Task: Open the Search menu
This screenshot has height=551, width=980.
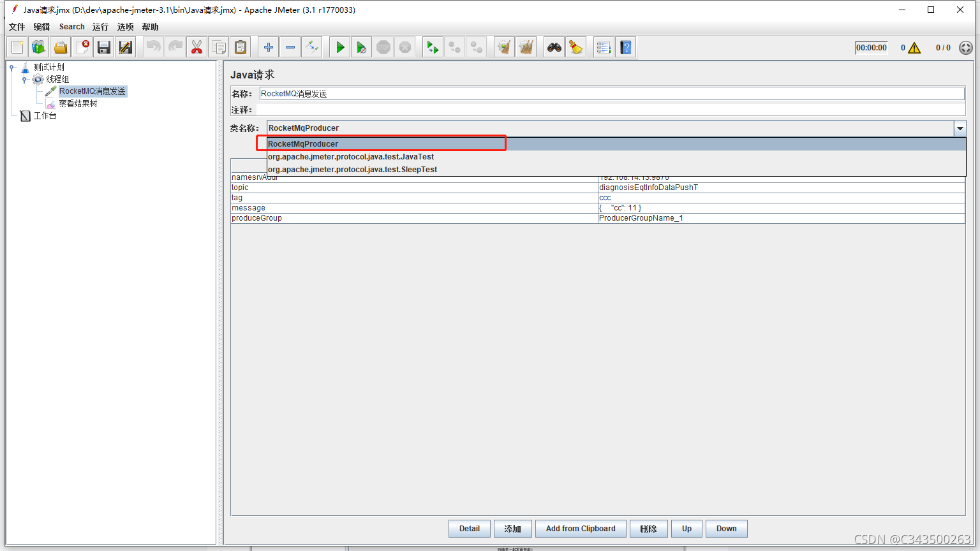Action: tap(71, 27)
